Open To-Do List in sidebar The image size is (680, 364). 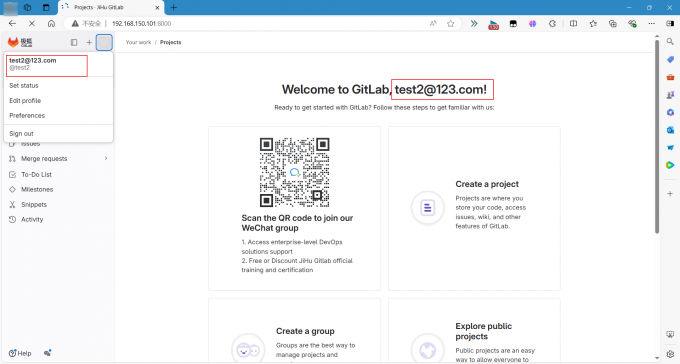(36, 174)
